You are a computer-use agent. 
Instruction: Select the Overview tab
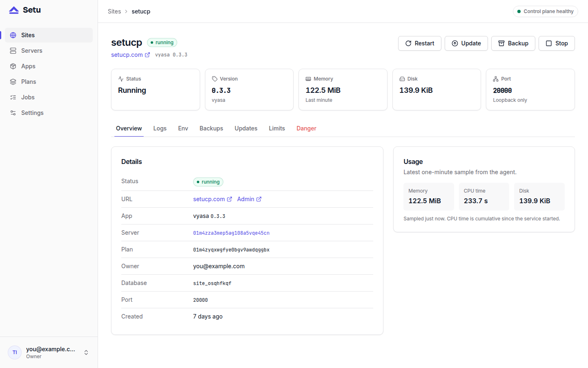129,128
